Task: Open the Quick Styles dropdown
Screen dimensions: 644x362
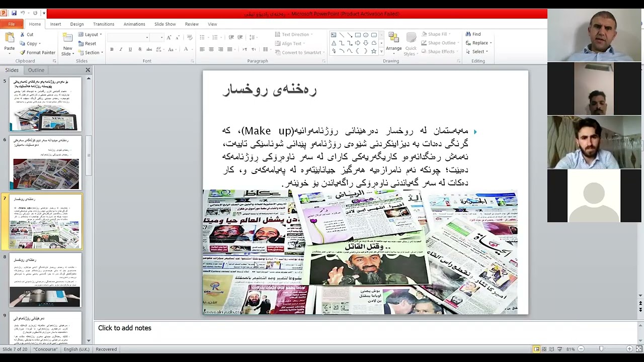Action: point(411,44)
